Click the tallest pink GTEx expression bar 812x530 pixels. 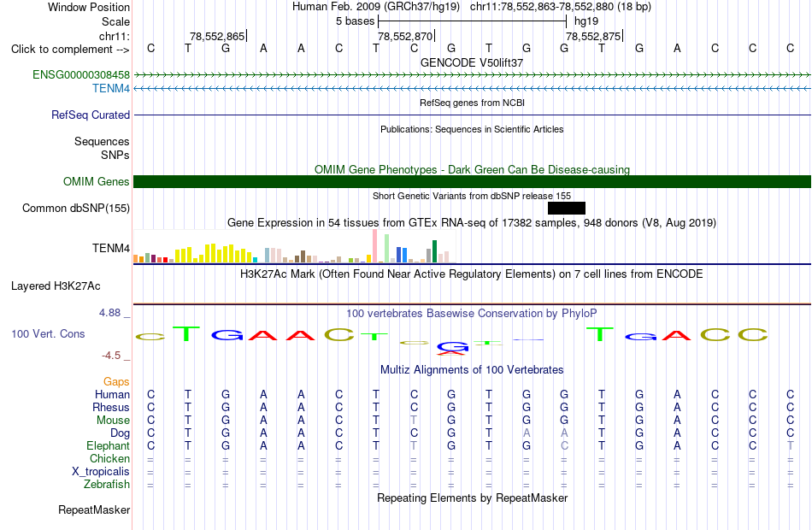point(375,246)
